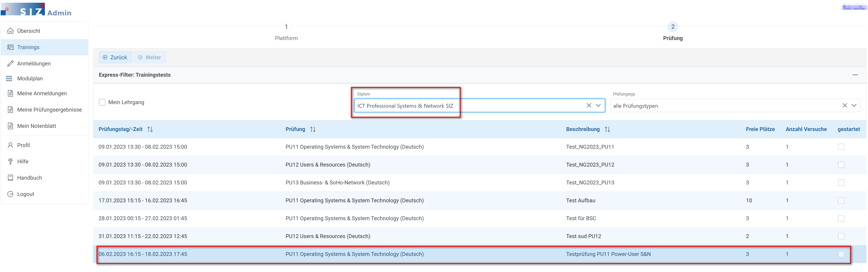Sort by Prüfungstag/-Zeit arrows icon
The height and width of the screenshot is (272, 868).
pos(150,129)
